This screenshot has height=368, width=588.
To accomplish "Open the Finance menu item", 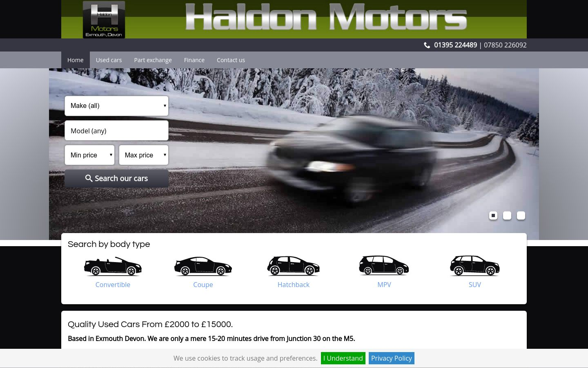I will [194, 60].
